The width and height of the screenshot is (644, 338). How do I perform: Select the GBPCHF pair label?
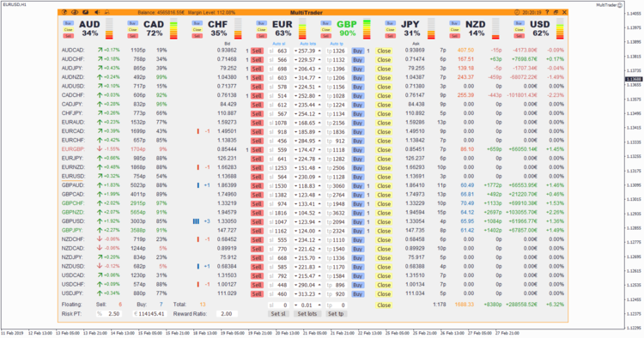click(73, 203)
